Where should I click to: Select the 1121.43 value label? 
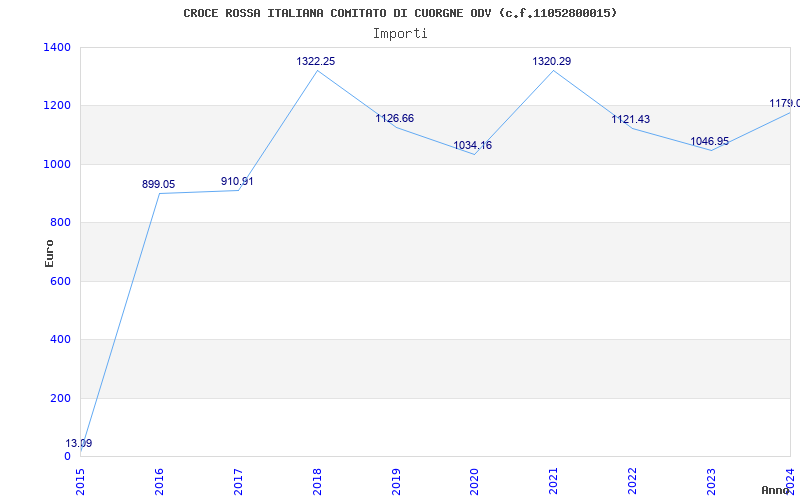click(x=631, y=119)
